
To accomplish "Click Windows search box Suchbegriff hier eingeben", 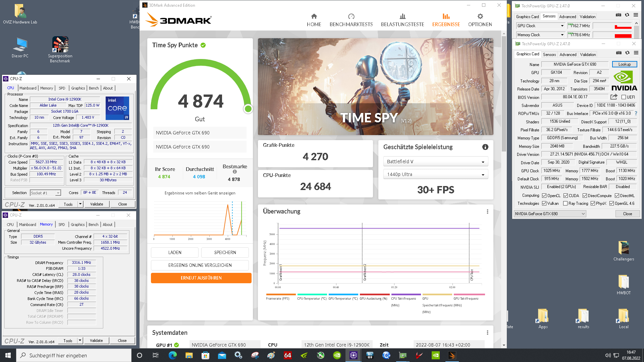I will coord(74,355).
